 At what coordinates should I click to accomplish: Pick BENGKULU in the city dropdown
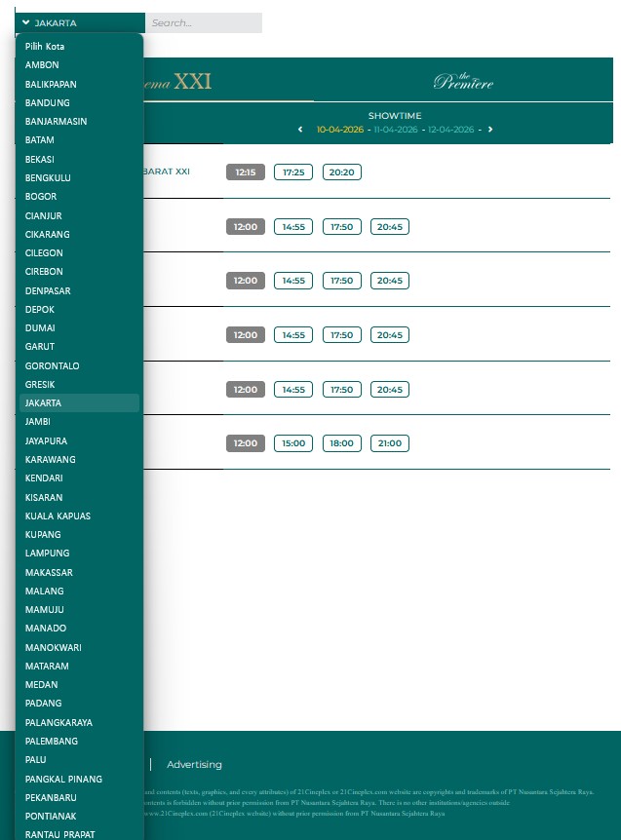(x=79, y=177)
